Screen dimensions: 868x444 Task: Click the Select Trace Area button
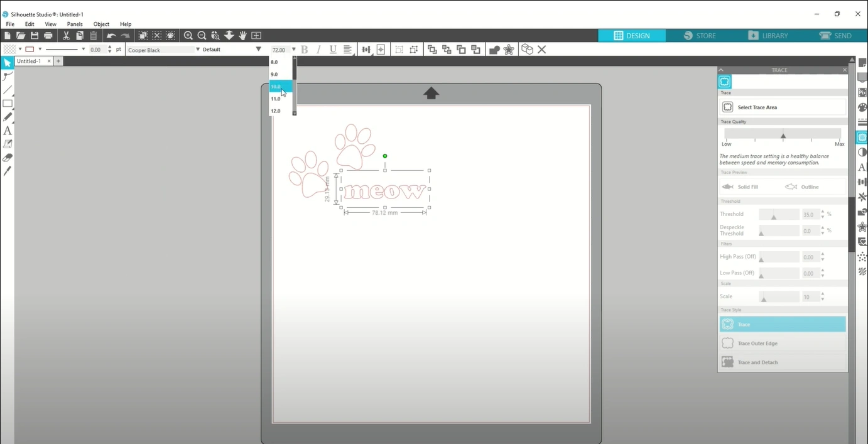[782, 107]
